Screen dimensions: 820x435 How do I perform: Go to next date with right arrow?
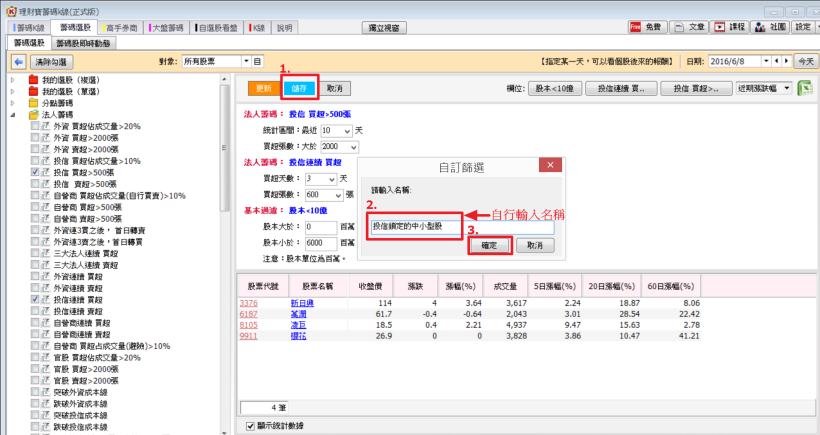coord(786,61)
